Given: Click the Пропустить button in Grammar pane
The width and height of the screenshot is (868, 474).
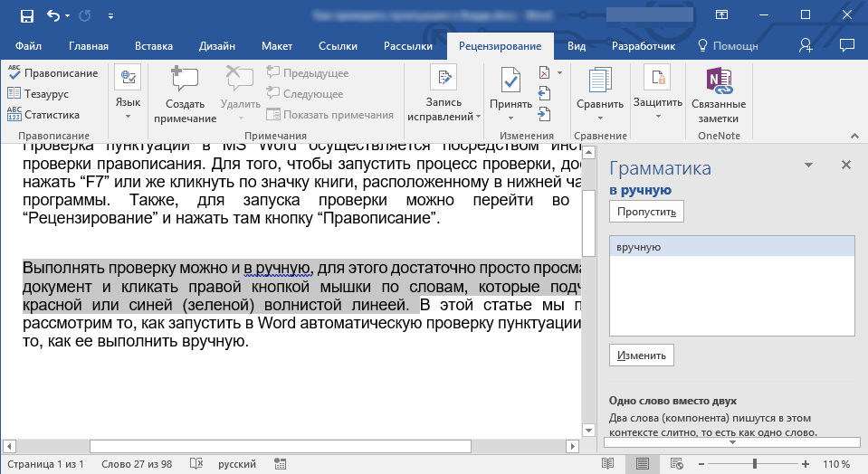Looking at the screenshot, I should 646,211.
